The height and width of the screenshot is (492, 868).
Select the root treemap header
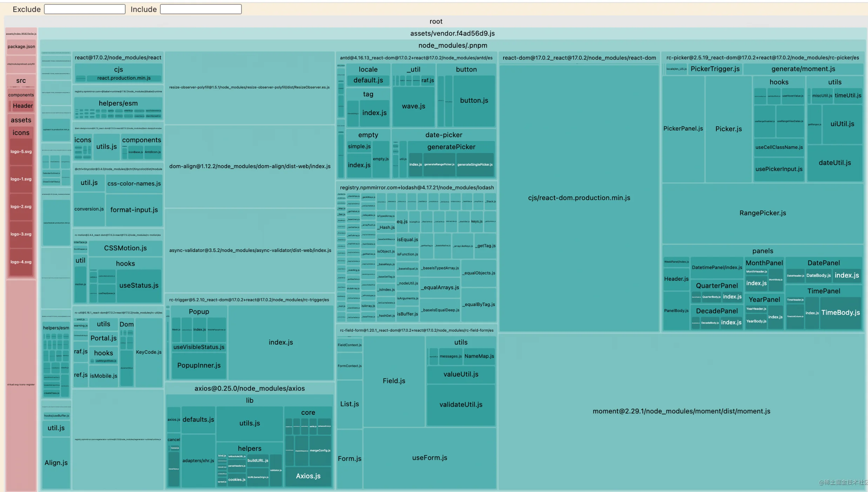436,21
